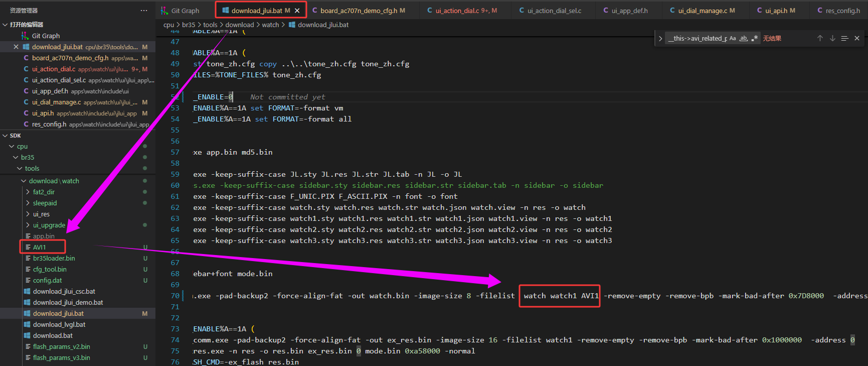This screenshot has height=366, width=868.
Task: Click Git Graph icon in editor tab
Action: 164,11
